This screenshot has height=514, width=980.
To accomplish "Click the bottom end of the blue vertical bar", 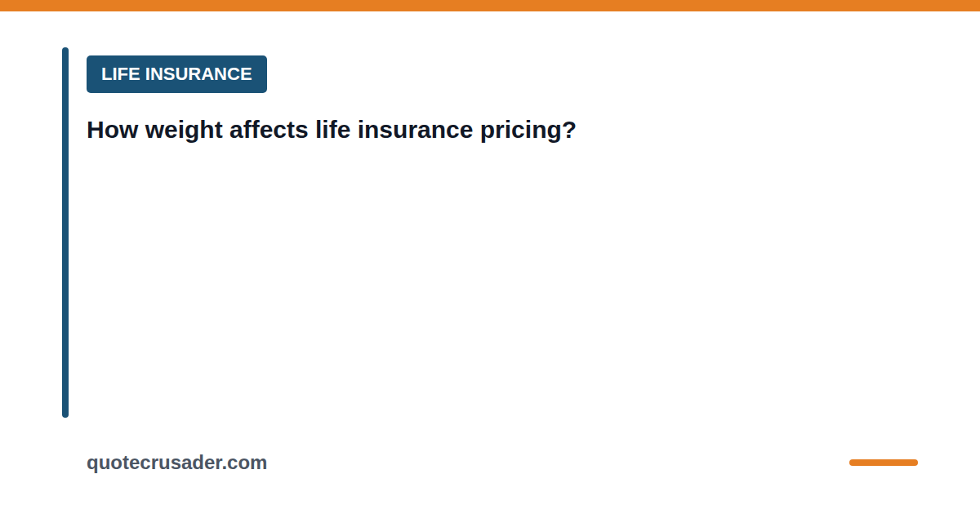I will point(65,413).
